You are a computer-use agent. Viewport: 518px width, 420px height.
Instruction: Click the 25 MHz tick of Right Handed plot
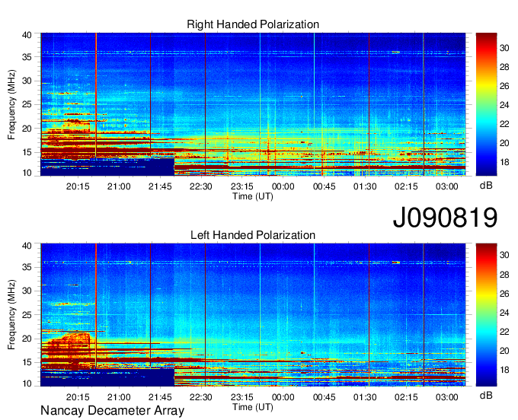pos(27,104)
